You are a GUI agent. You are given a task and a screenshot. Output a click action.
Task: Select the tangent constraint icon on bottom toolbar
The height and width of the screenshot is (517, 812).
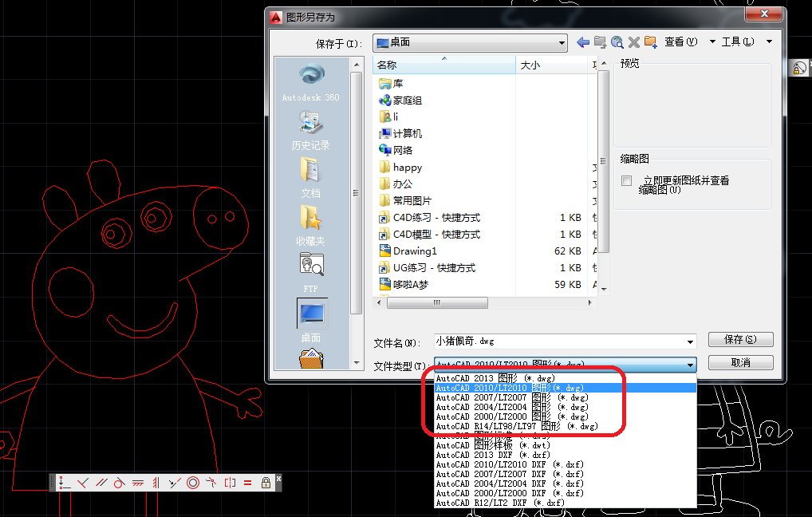click(x=120, y=482)
